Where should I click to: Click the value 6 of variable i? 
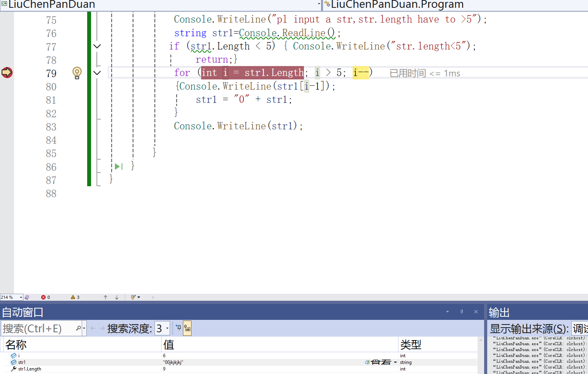(164, 356)
